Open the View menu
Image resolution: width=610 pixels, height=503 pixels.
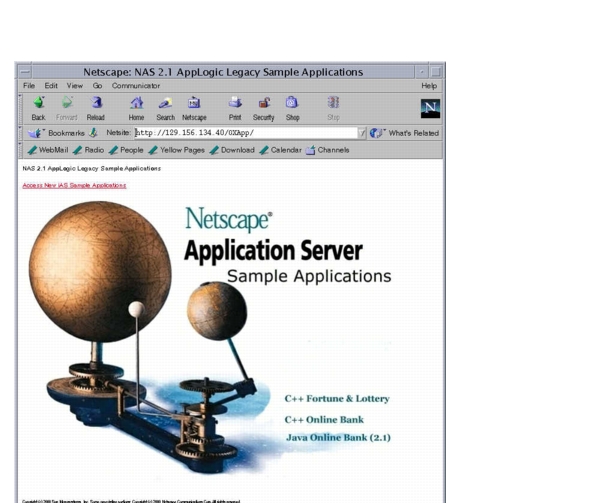tap(74, 86)
